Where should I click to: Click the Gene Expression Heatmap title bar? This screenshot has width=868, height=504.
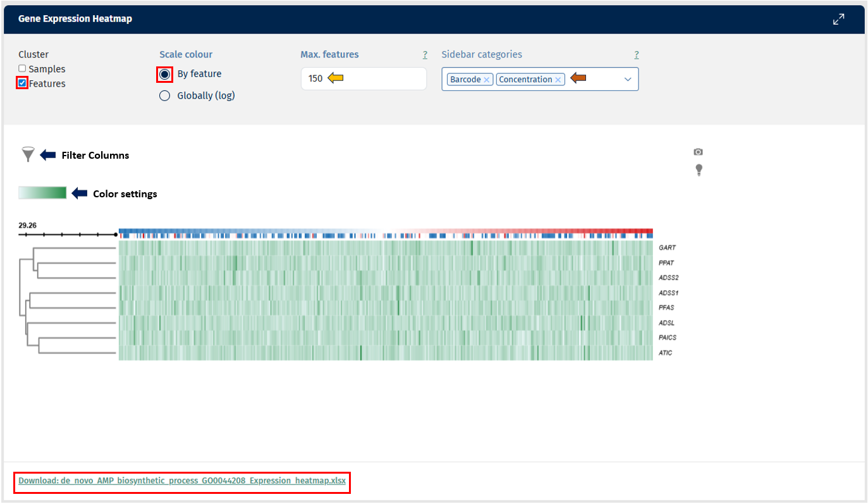click(x=75, y=19)
